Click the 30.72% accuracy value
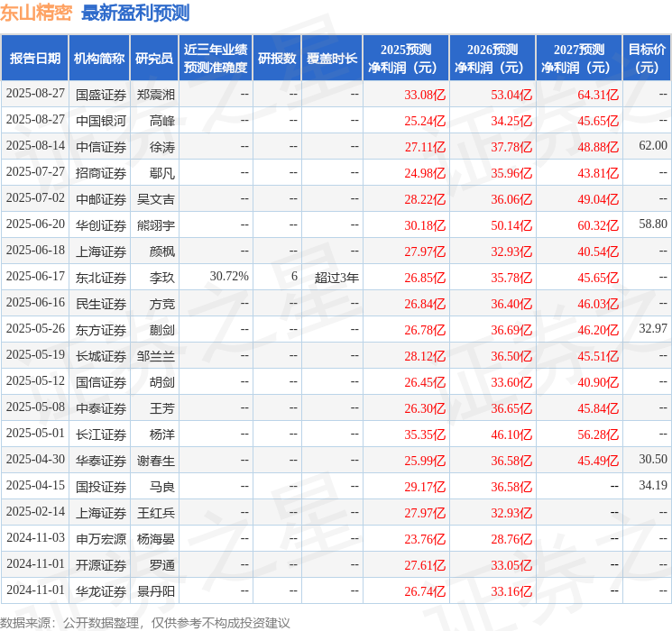 click(x=229, y=277)
